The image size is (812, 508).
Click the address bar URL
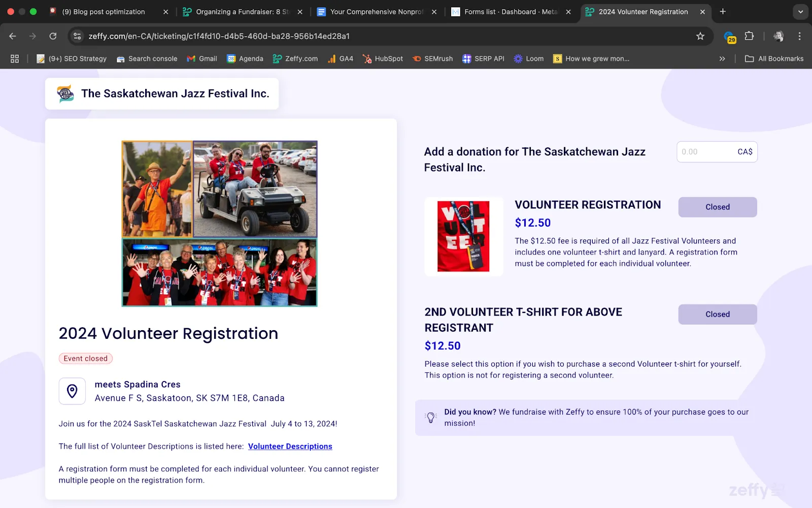click(219, 36)
